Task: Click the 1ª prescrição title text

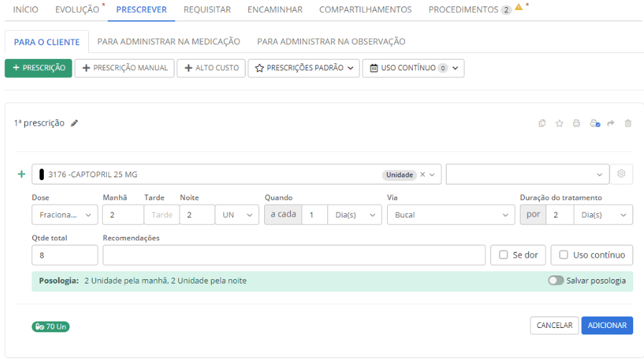Action: (39, 123)
